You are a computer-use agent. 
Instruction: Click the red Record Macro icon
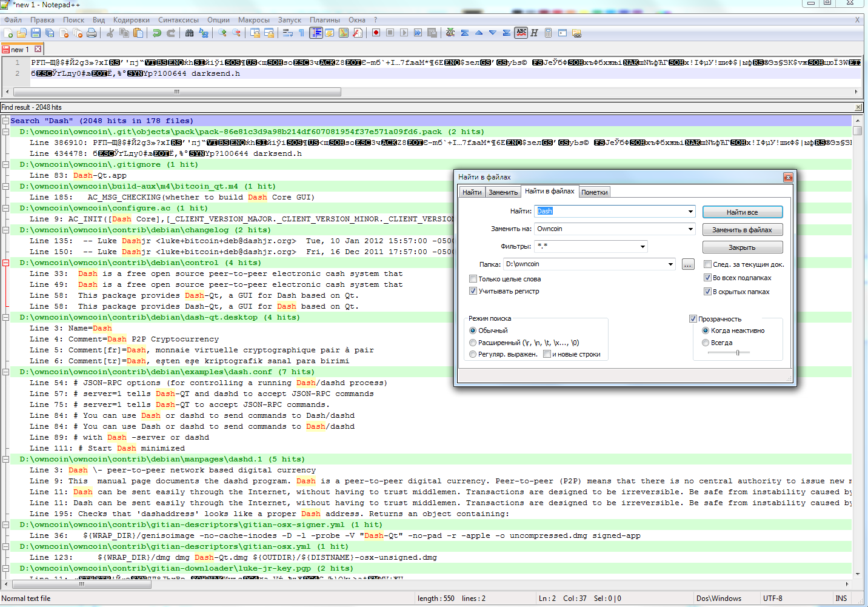[376, 33]
